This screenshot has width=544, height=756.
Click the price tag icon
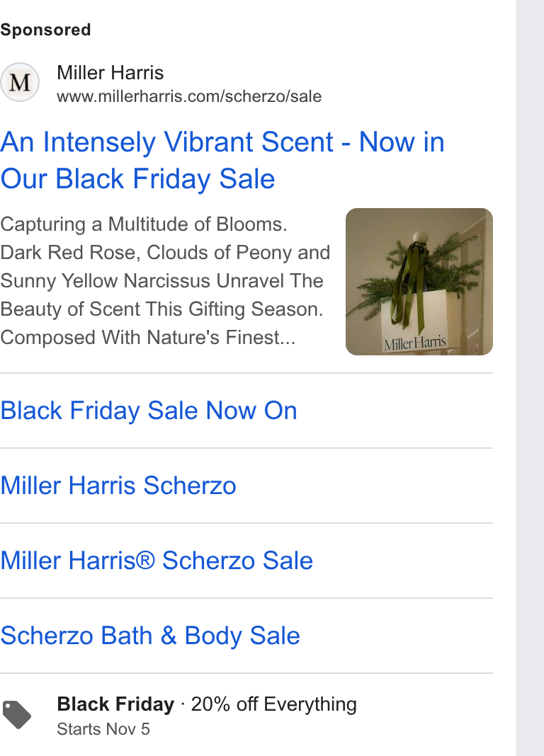[17, 715]
